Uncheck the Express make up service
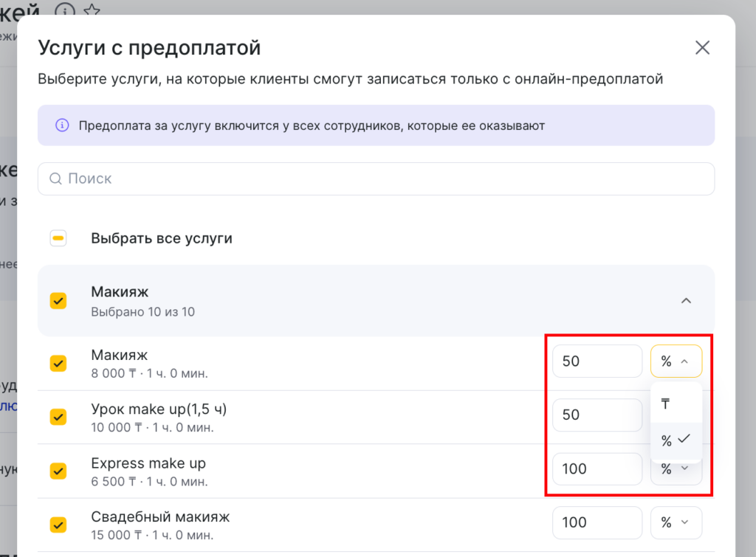756x557 pixels. pyautogui.click(x=58, y=471)
